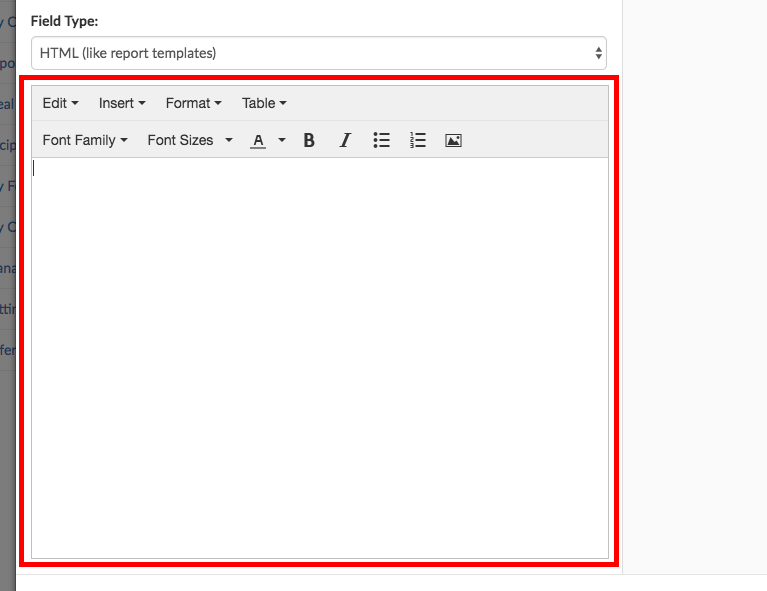This screenshot has height=591, width=767.
Task: Click the stepper arrows on Field Type select
Action: [598, 53]
